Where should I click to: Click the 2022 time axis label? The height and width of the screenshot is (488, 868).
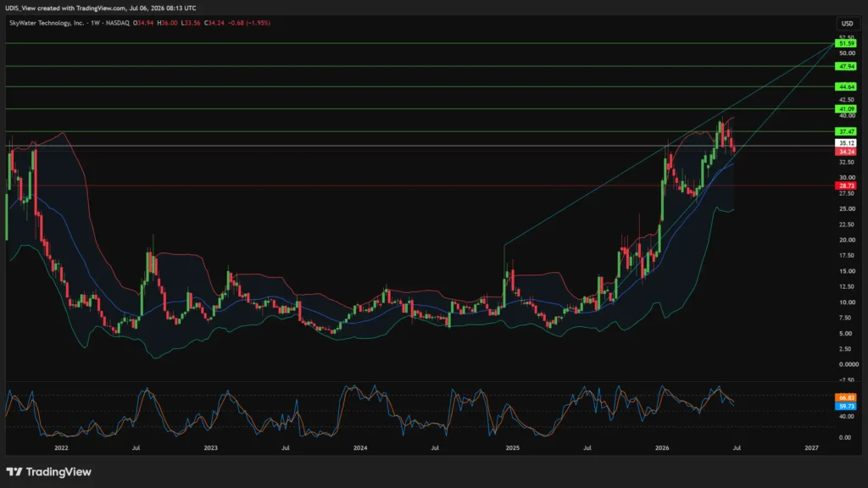61,447
